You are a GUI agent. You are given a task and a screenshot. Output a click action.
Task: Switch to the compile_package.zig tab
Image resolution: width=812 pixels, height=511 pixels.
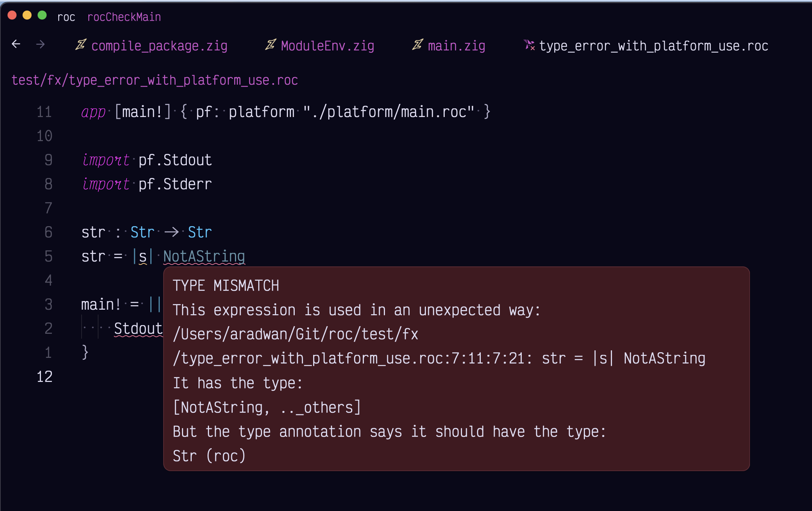point(159,46)
